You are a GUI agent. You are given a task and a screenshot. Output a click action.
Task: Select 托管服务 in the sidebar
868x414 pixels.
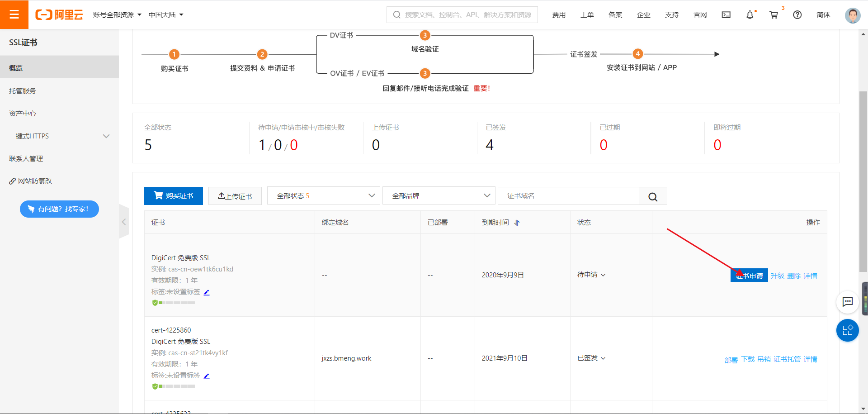click(23, 91)
